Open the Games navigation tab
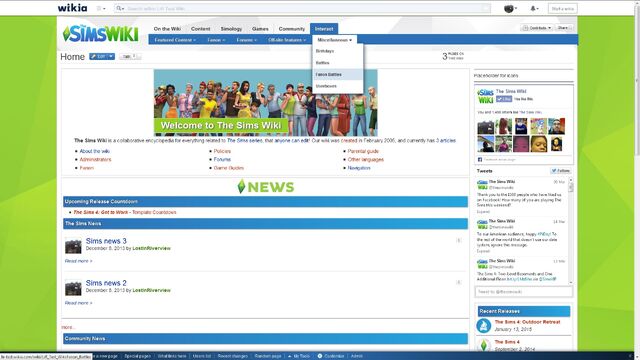The height and width of the screenshot is (360, 640). [x=260, y=29]
